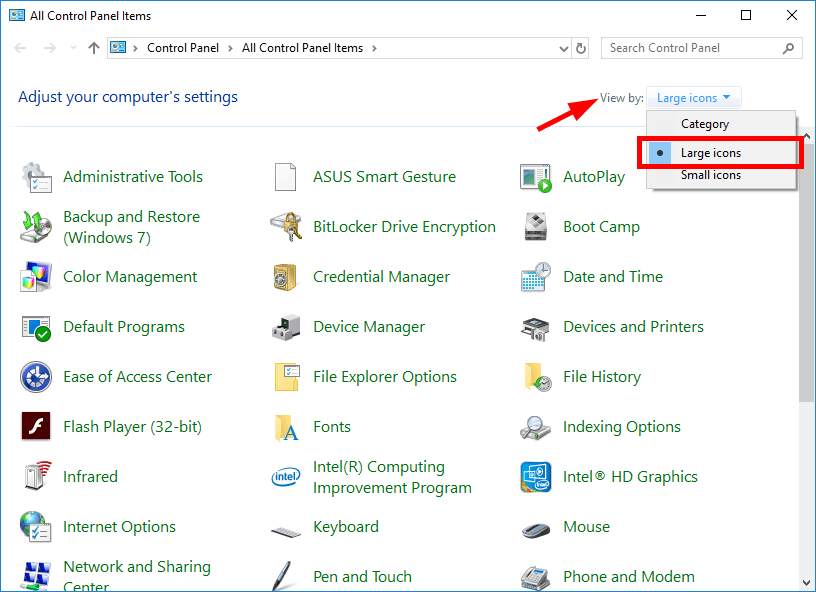Open the Keyboard icon
Screen dimensions: 816x592
coord(286,532)
